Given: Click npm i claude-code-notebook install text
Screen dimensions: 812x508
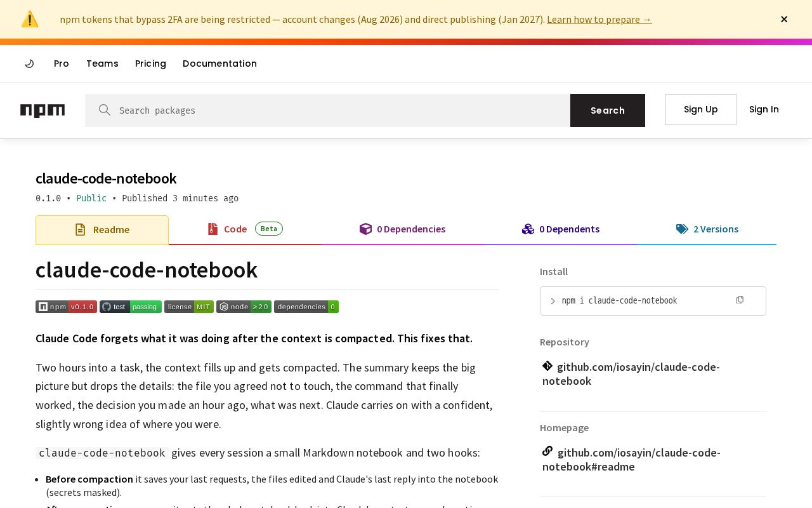Looking at the screenshot, I should tap(619, 301).
